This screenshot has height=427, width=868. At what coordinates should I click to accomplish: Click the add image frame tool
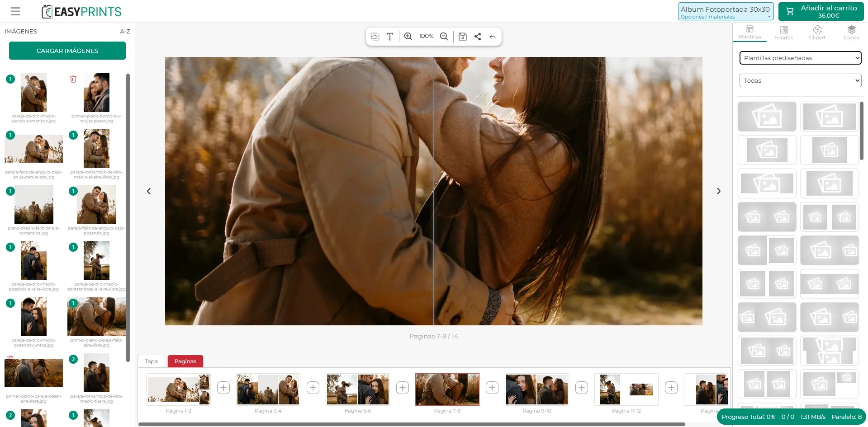pyautogui.click(x=375, y=37)
